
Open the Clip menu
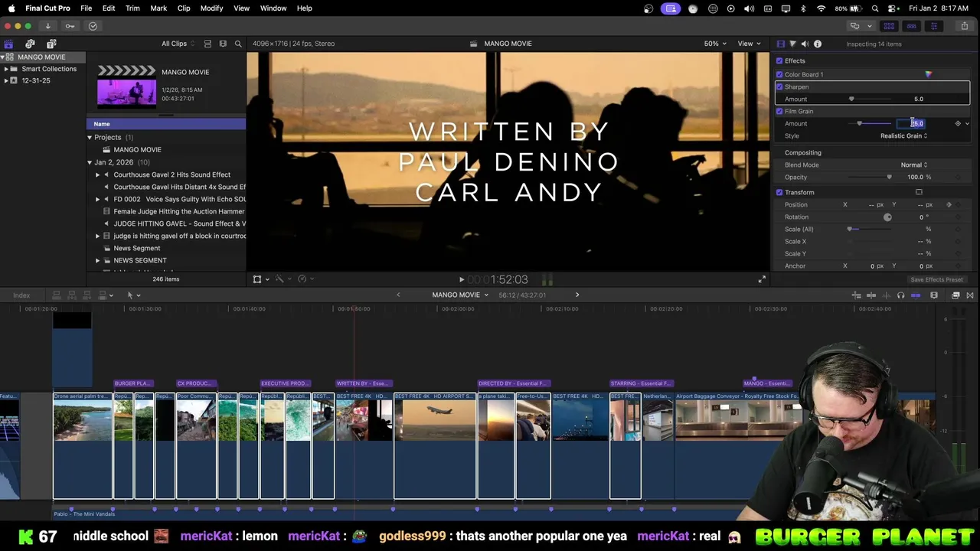pos(184,8)
